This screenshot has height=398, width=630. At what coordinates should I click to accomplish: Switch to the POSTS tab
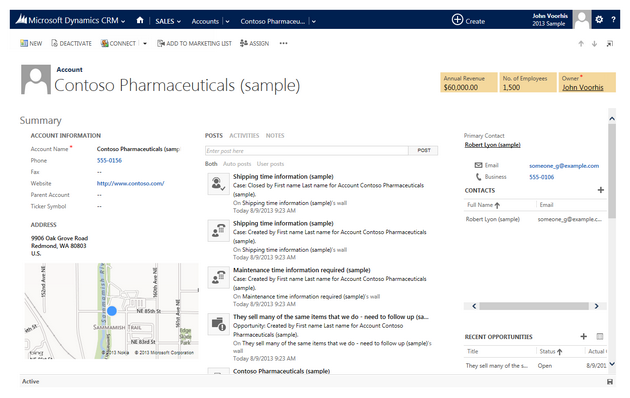(x=214, y=136)
